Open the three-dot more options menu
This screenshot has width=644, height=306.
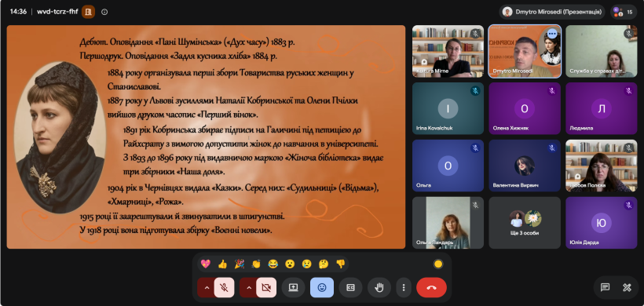pos(404,287)
